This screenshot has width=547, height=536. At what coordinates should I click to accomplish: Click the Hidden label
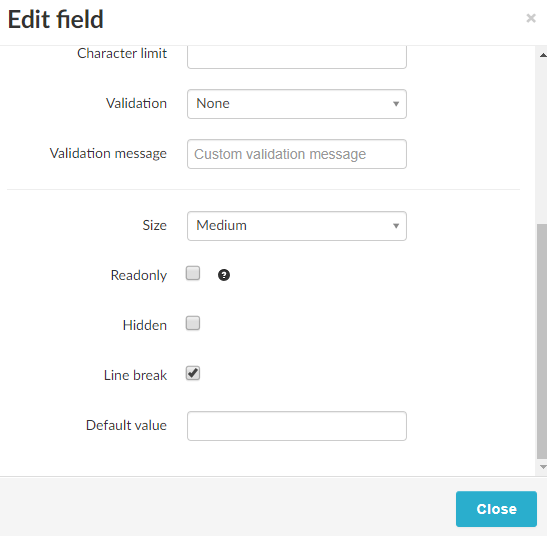pyautogui.click(x=144, y=325)
